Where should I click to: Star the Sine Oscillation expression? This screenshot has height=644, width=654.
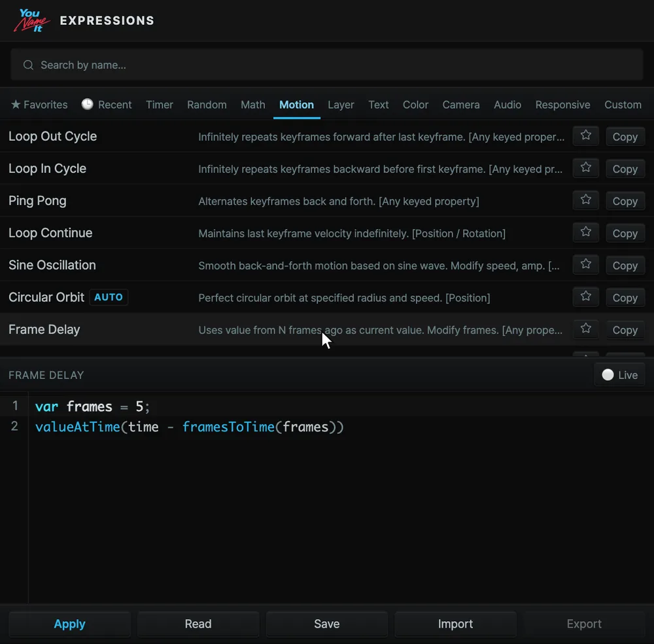point(585,264)
